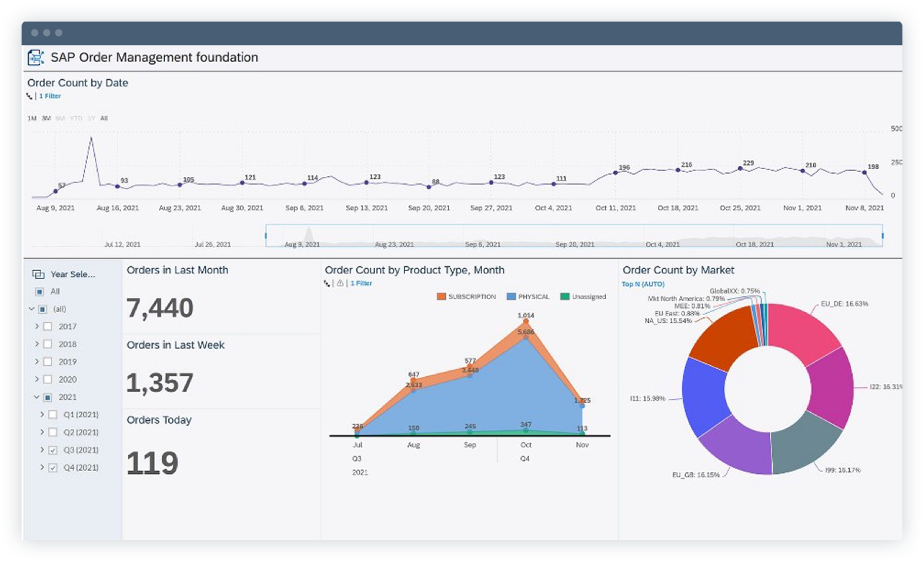
Task: Click the SAP Order Management logo icon
Action: 35,57
